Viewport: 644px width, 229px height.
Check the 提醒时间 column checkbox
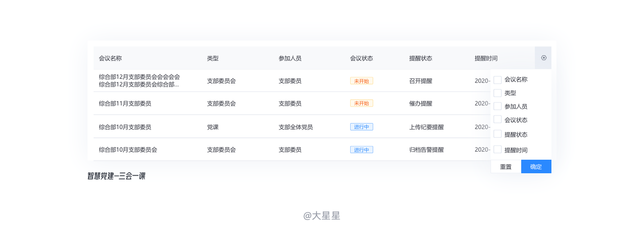498,150
